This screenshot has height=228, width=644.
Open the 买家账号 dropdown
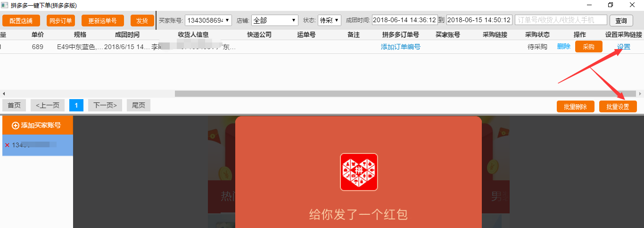coord(208,20)
